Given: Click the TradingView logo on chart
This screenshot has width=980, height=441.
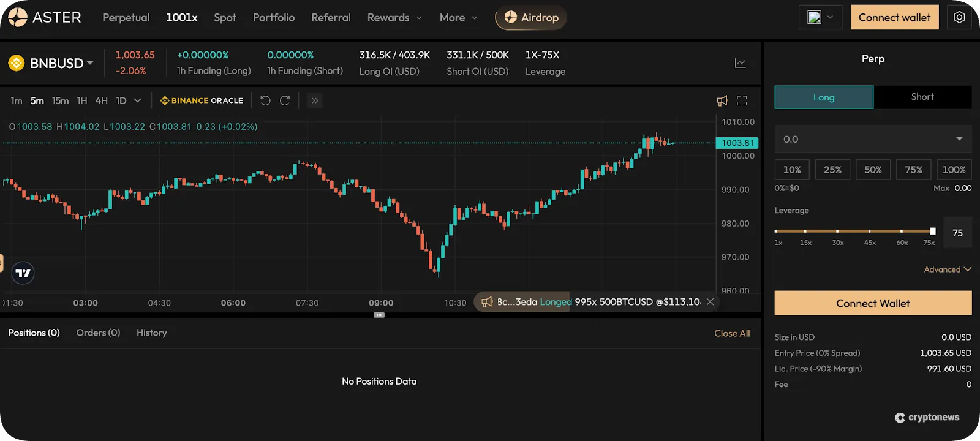Looking at the screenshot, I should pyautogui.click(x=23, y=273).
